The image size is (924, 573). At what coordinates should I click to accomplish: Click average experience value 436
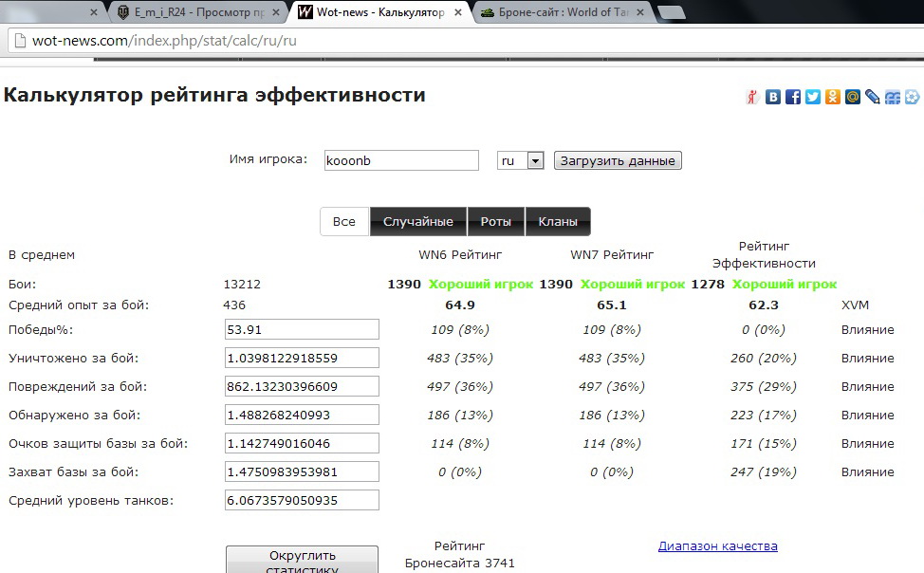click(234, 305)
